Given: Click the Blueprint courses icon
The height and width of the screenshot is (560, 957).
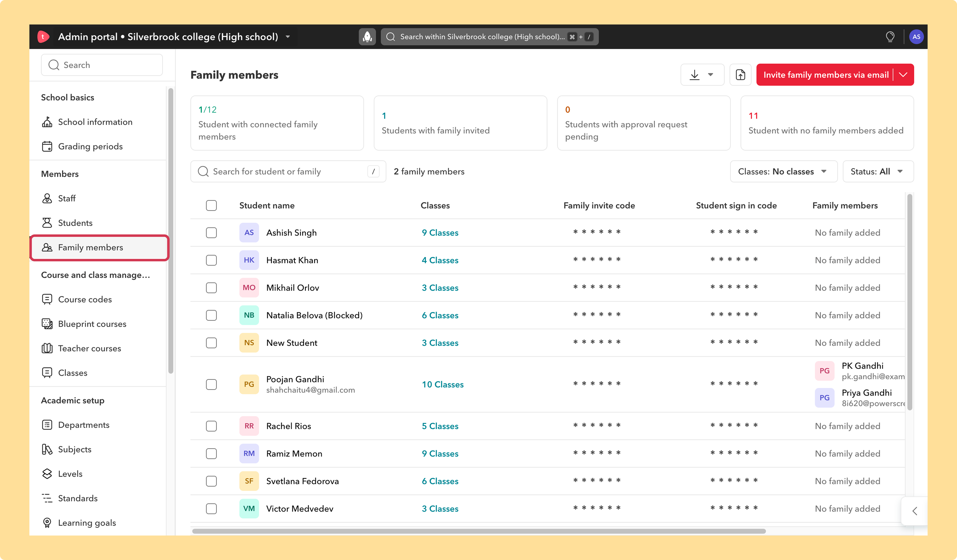Looking at the screenshot, I should tap(47, 324).
